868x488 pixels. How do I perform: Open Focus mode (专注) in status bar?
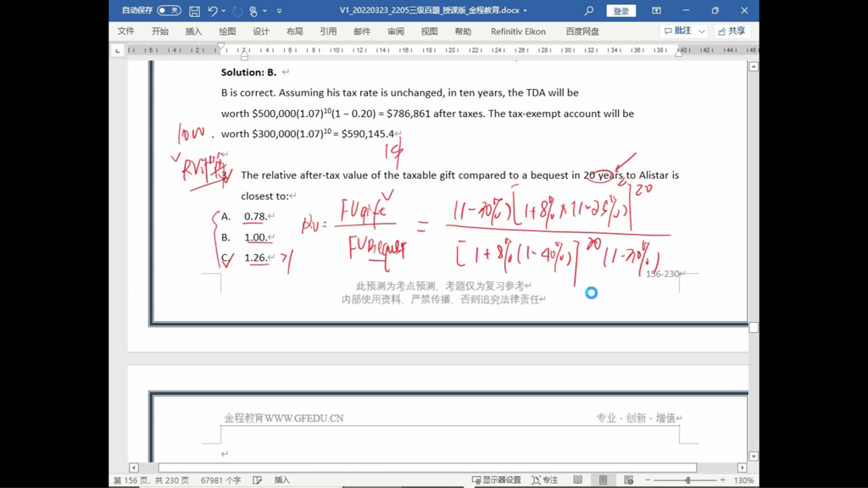(544, 480)
